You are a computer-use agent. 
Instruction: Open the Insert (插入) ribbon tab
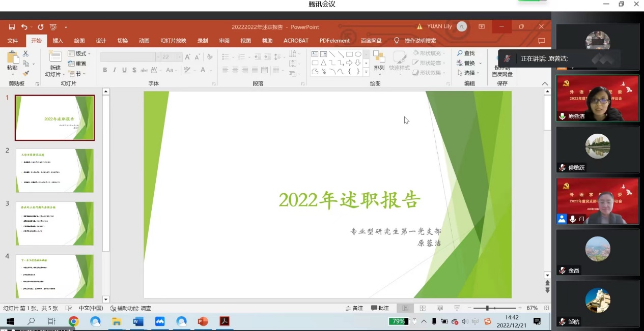click(x=58, y=41)
